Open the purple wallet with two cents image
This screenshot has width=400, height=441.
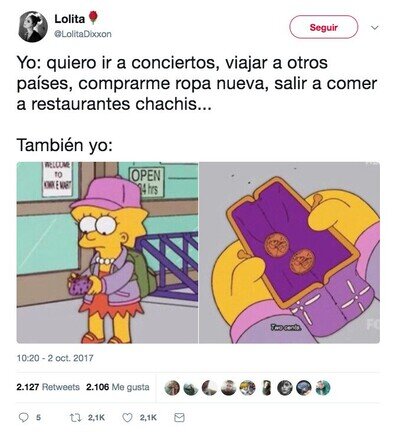[289, 253]
